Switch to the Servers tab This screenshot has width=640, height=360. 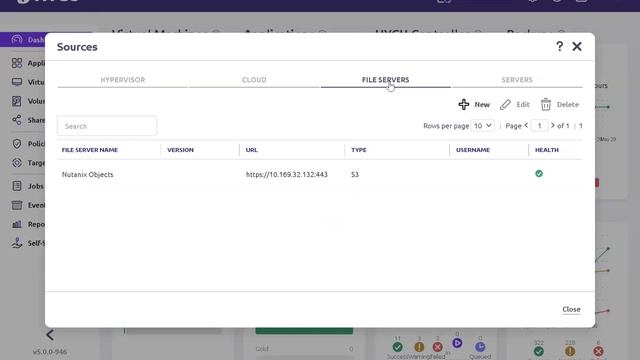(517, 80)
